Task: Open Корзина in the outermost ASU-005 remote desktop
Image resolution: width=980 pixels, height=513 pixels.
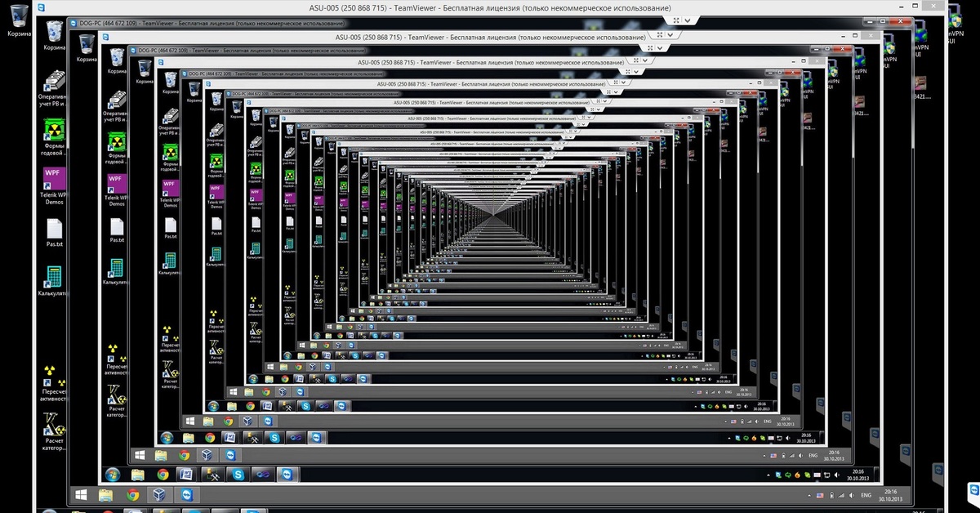Action: (55, 34)
